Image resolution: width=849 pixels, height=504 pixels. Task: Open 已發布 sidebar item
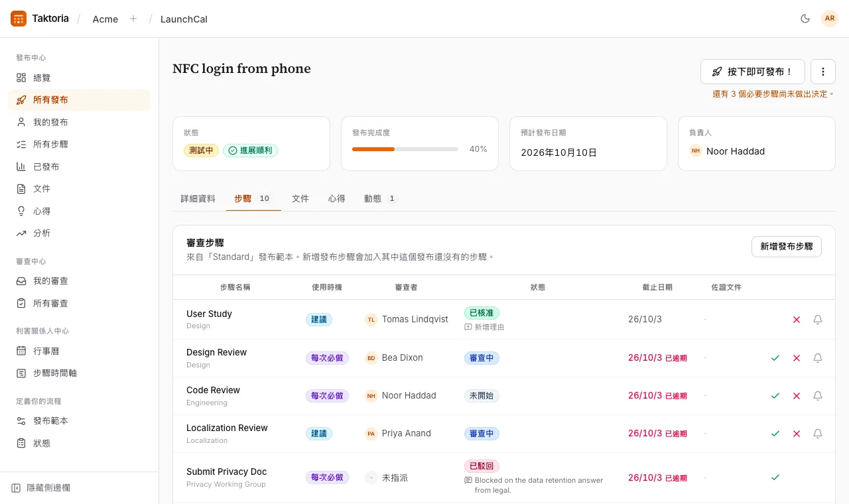click(80, 166)
